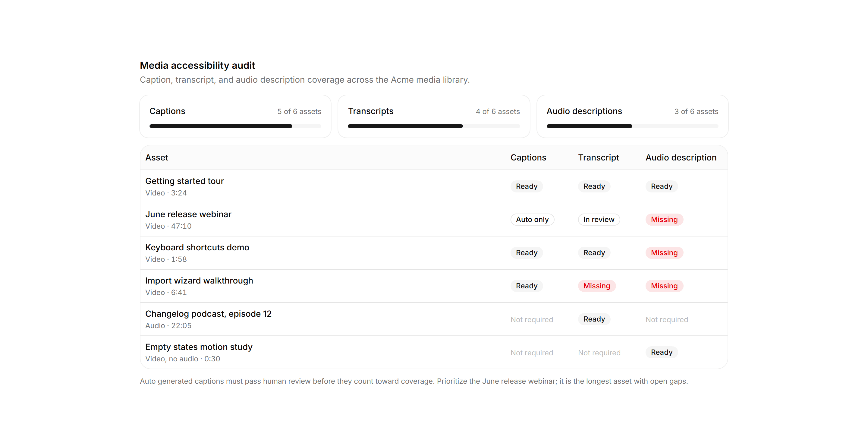868x444 pixels.
Task: Click Missing audio description badge for June release webinar
Action: point(664,220)
